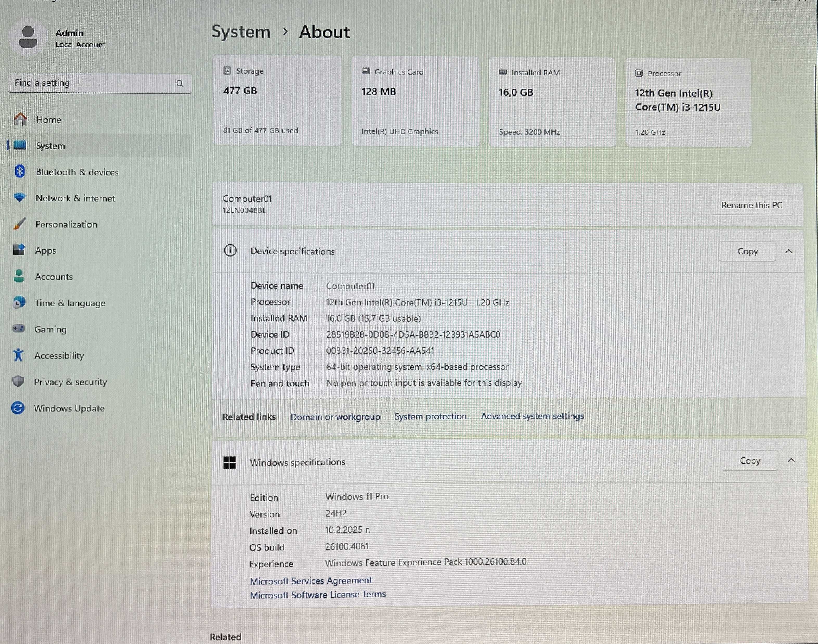The image size is (818, 644).
Task: Click the 16,0 GB (15,7 GB usable) value
Action: (x=373, y=318)
